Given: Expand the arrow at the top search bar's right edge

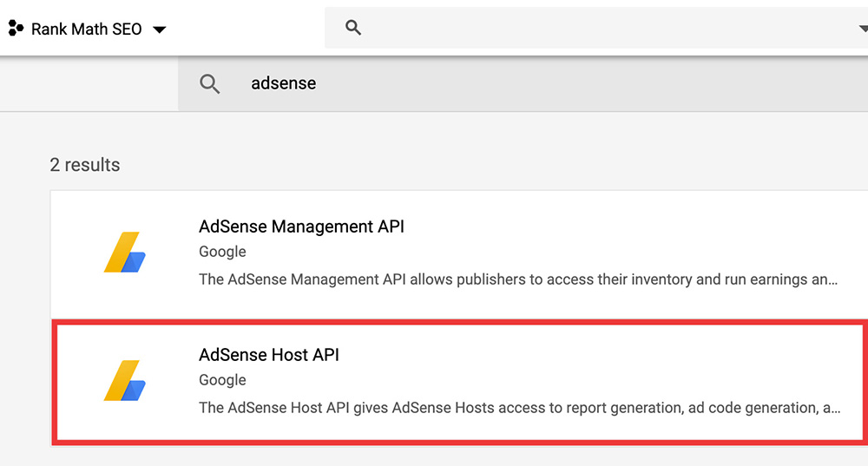Looking at the screenshot, I should pyautogui.click(x=862, y=28).
